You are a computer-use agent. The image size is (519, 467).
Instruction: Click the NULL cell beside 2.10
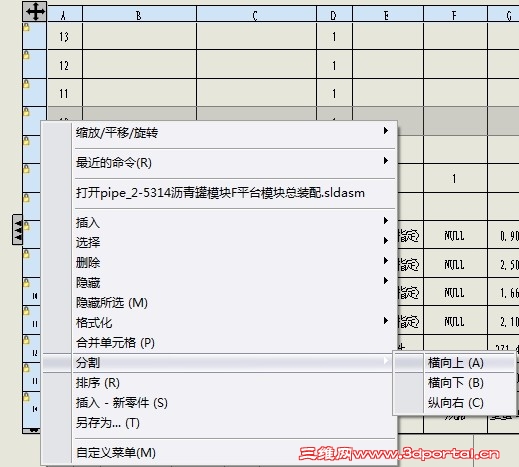455,321
